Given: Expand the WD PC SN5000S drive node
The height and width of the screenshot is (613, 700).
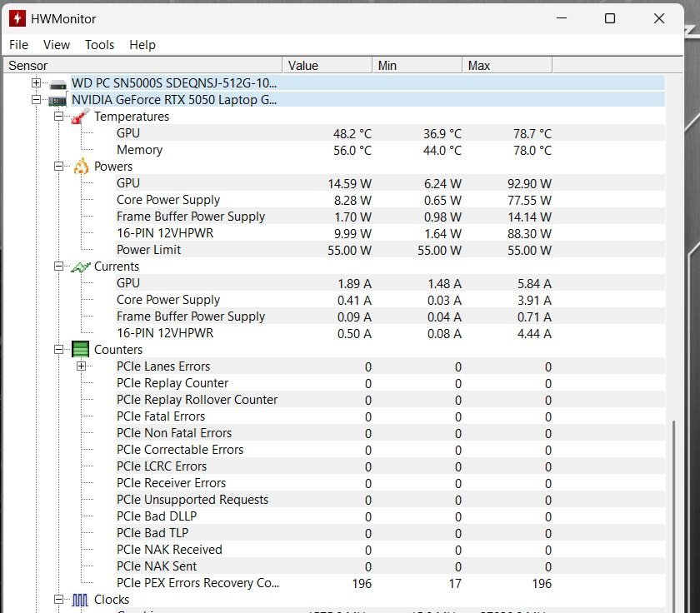Looking at the screenshot, I should 36,83.
